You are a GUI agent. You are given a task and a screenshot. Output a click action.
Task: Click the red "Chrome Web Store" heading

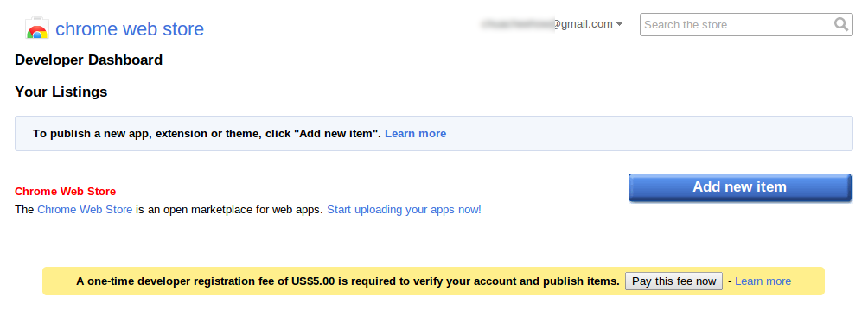tap(66, 192)
